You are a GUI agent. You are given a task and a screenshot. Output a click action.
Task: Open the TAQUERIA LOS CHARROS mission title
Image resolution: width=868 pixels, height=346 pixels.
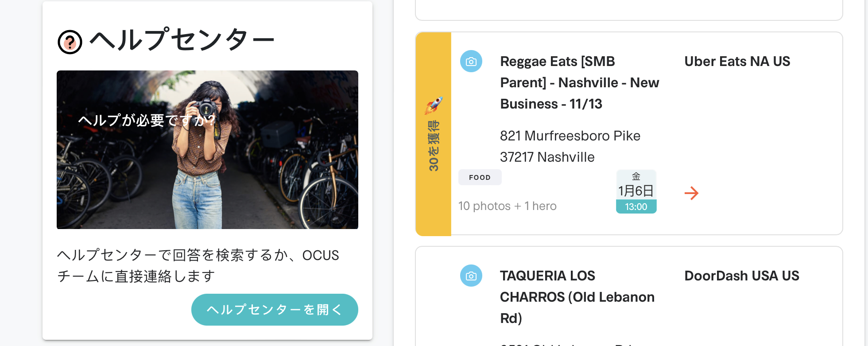coord(577,297)
